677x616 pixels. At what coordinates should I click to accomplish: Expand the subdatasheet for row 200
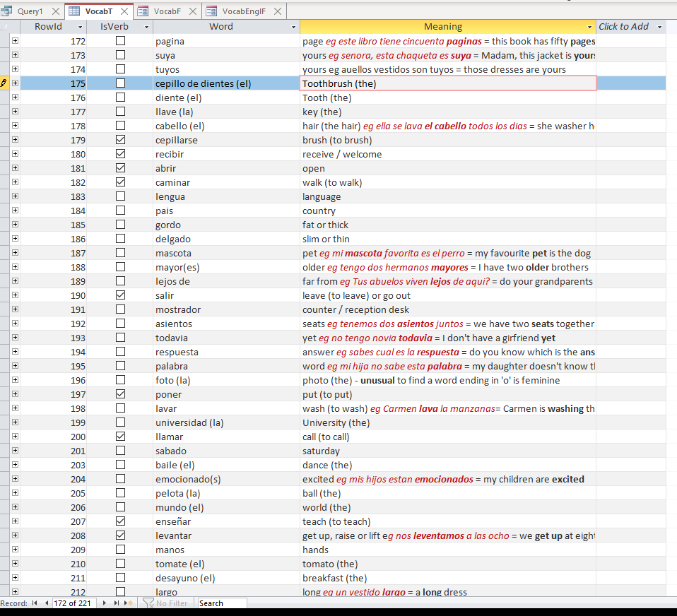[x=15, y=436]
